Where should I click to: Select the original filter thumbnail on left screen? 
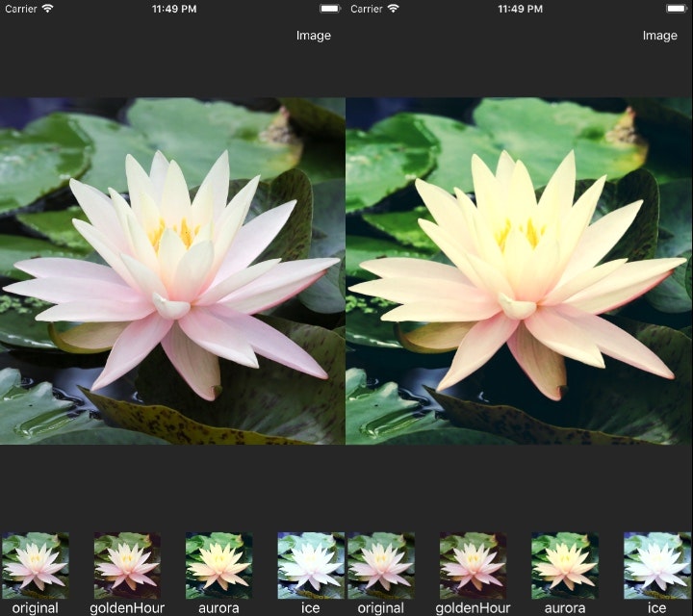click(36, 565)
